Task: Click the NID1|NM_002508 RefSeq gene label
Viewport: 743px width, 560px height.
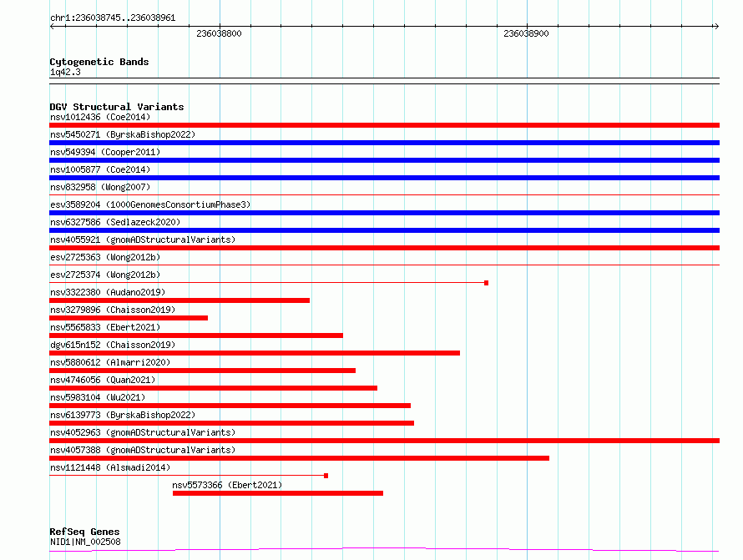Action: tap(85, 542)
